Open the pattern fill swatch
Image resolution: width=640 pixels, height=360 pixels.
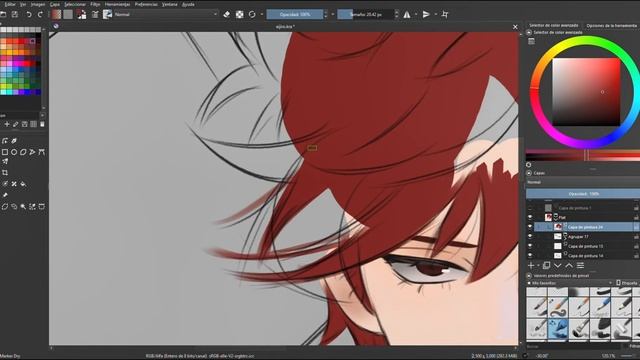point(68,14)
